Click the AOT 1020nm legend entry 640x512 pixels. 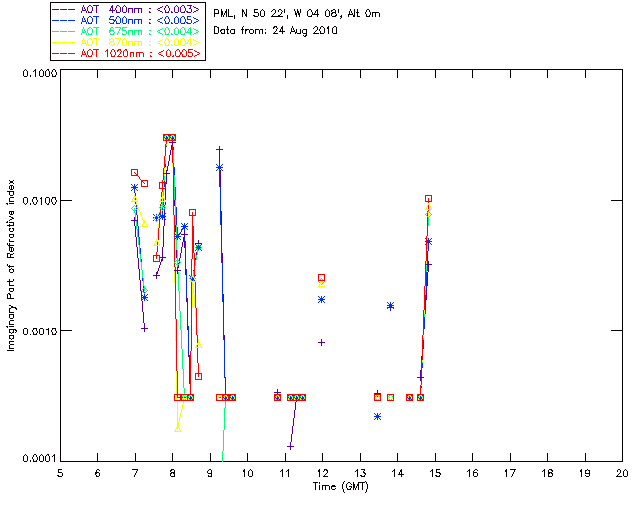pos(127,53)
